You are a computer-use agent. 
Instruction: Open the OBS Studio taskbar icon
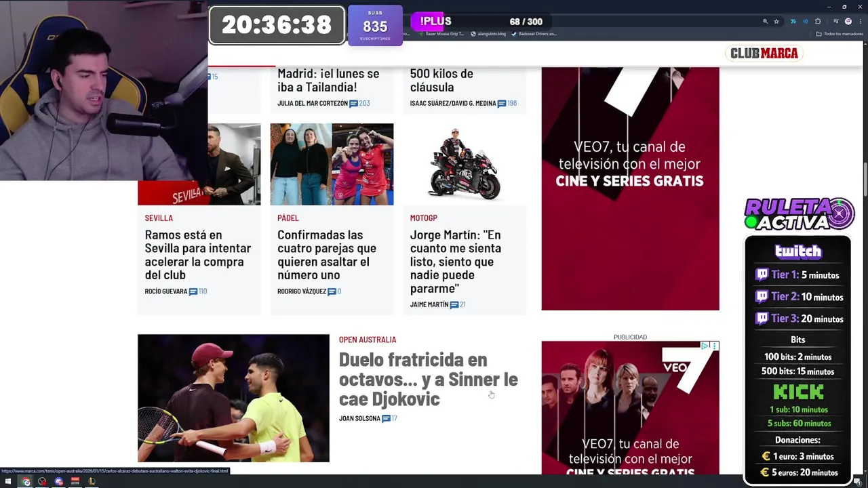(x=42, y=481)
